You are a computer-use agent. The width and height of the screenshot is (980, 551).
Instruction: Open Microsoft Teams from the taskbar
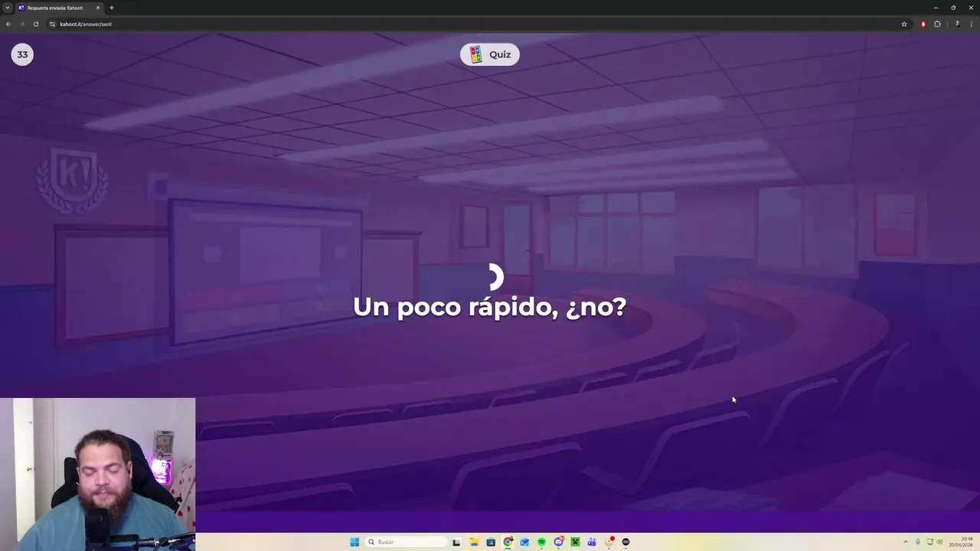[x=592, y=542]
